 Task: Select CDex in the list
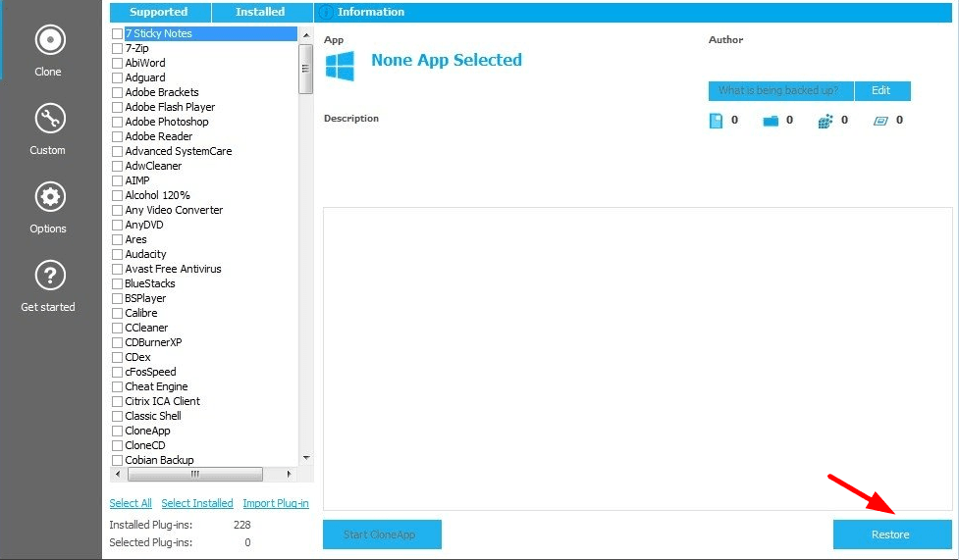138,357
